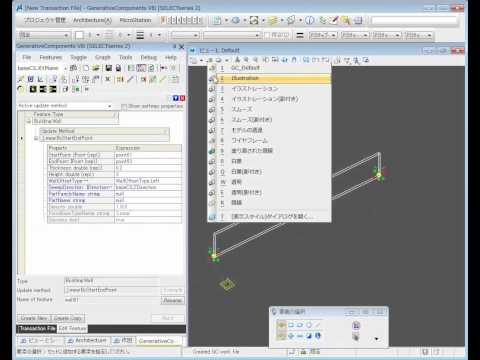Open the File menu in GenerativeComponents
The width and height of the screenshot is (480, 360).
[27, 57]
